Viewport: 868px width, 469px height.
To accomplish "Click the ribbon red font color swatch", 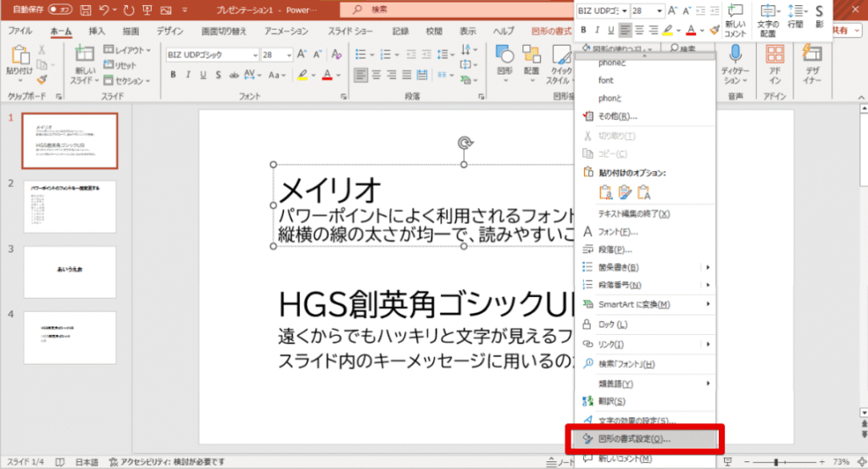I will tap(327, 75).
